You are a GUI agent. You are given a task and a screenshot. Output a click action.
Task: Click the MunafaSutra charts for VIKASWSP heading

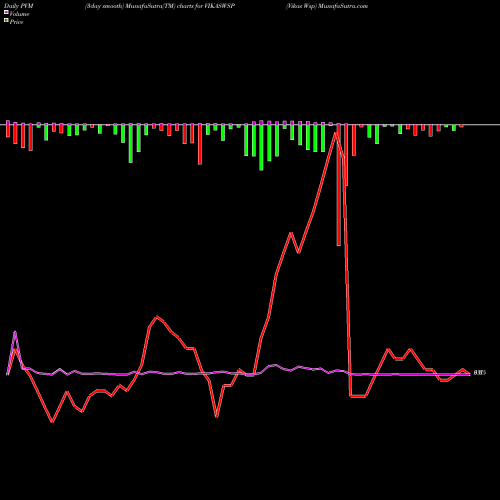coord(160,6)
